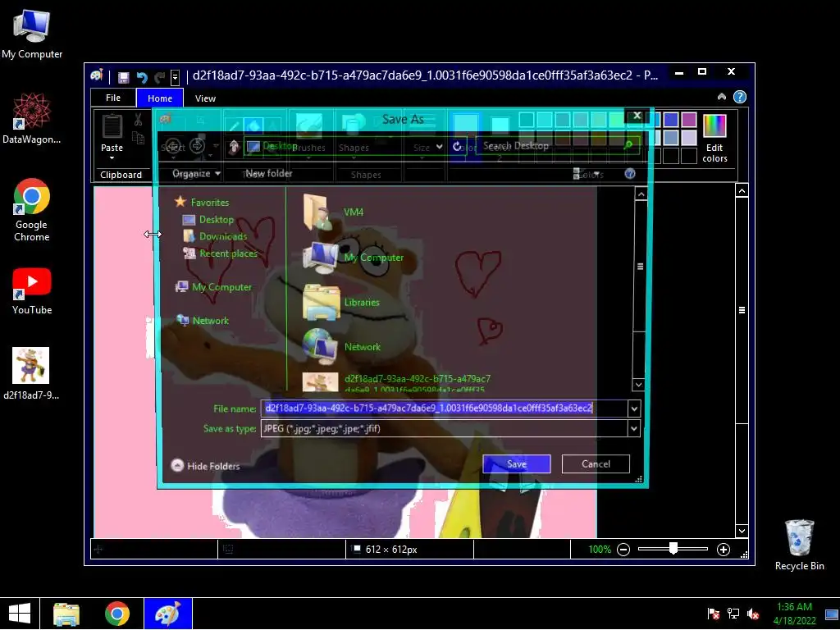The height and width of the screenshot is (630, 840).
Task: Click the Paint zoom slider handle
Action: [673, 549]
